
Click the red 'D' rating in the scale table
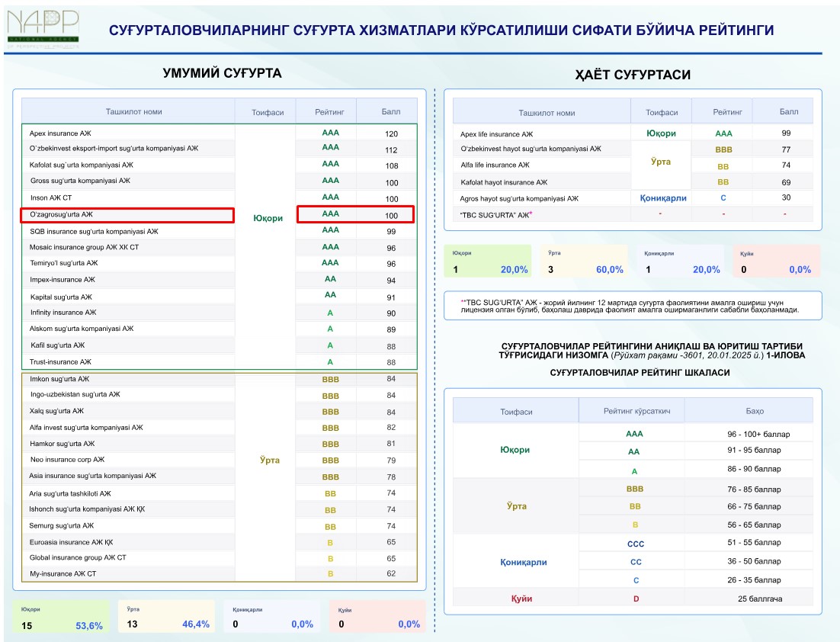[636, 599]
